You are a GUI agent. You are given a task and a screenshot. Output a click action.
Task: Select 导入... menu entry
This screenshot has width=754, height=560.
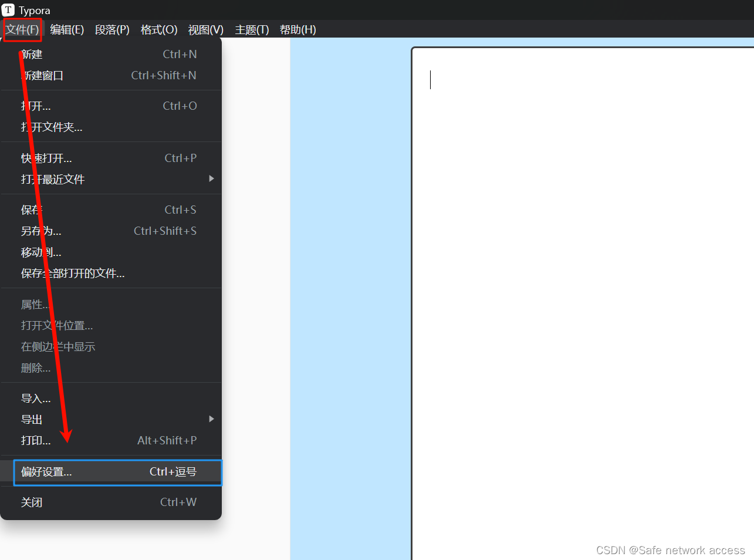(x=111, y=399)
